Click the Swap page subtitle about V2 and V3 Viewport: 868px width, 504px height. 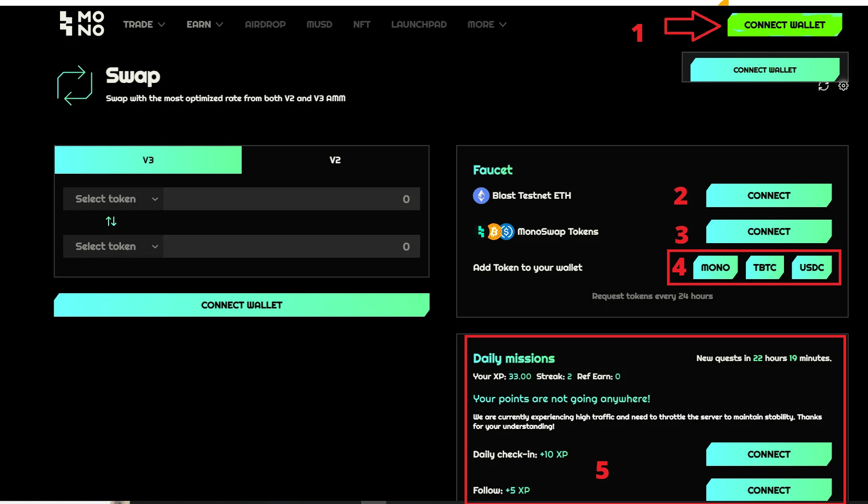[x=225, y=99]
